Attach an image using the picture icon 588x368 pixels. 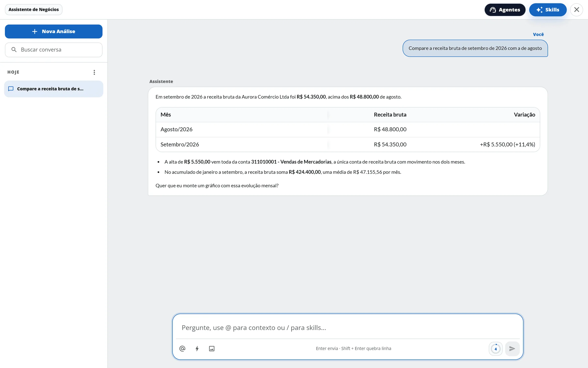point(212,348)
